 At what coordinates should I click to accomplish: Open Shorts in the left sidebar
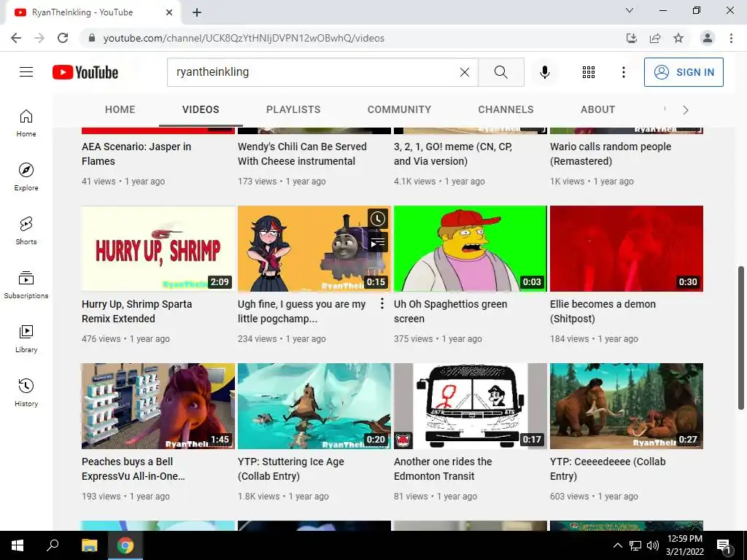pos(26,230)
